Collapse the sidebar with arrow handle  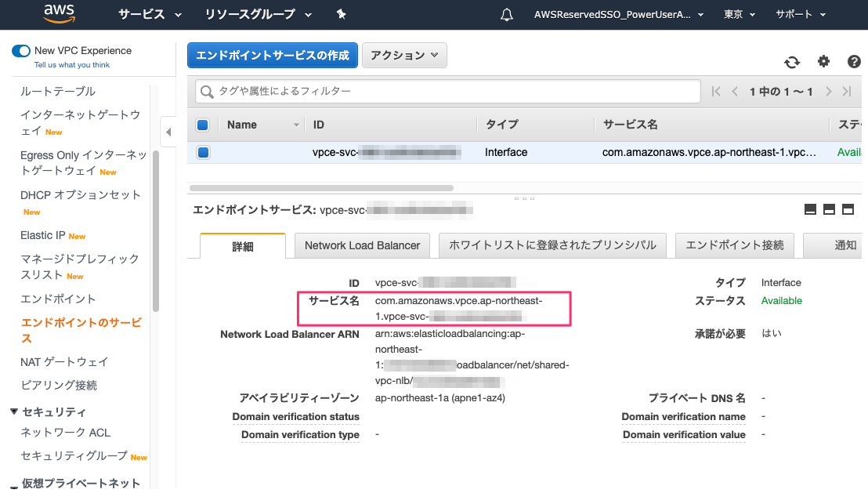pos(168,132)
